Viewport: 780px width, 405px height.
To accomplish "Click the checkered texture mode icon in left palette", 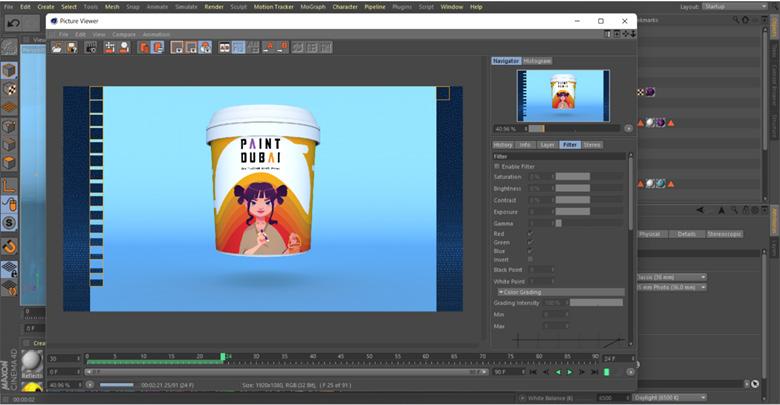I will click(9, 89).
